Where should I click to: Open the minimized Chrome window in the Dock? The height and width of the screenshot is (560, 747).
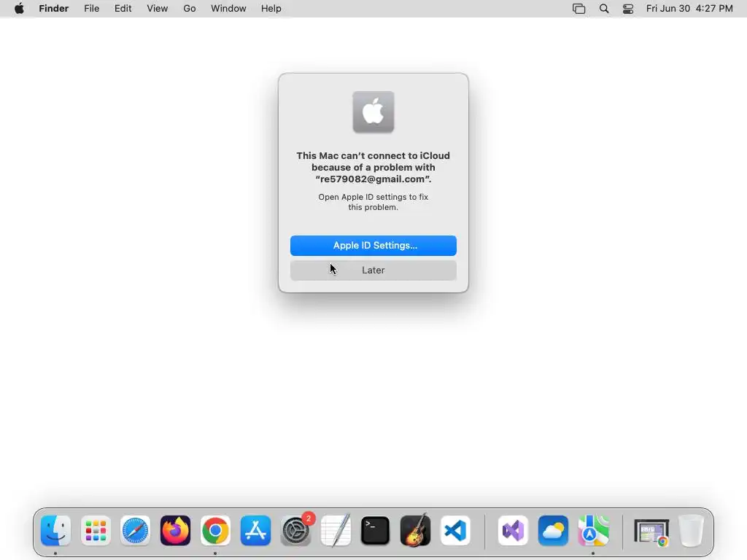[651, 532]
